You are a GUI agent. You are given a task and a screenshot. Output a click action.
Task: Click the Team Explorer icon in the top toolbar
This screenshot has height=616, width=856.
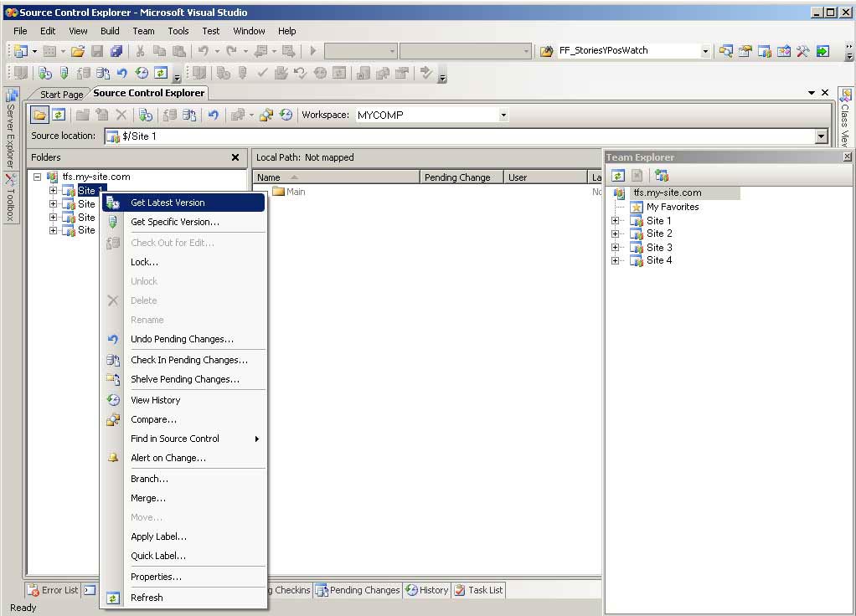764,51
